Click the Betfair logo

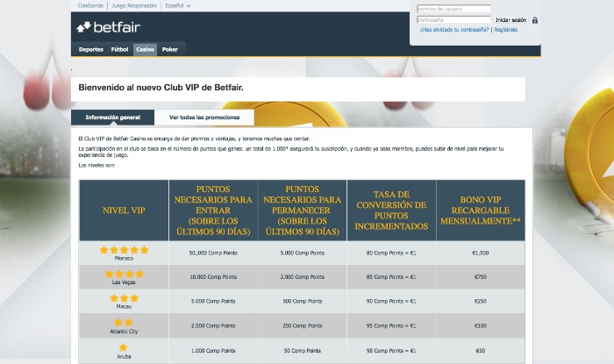pos(109,27)
